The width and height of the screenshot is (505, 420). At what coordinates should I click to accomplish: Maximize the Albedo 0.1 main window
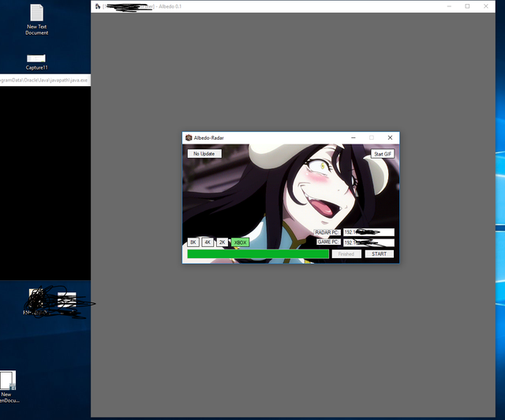(x=467, y=6)
